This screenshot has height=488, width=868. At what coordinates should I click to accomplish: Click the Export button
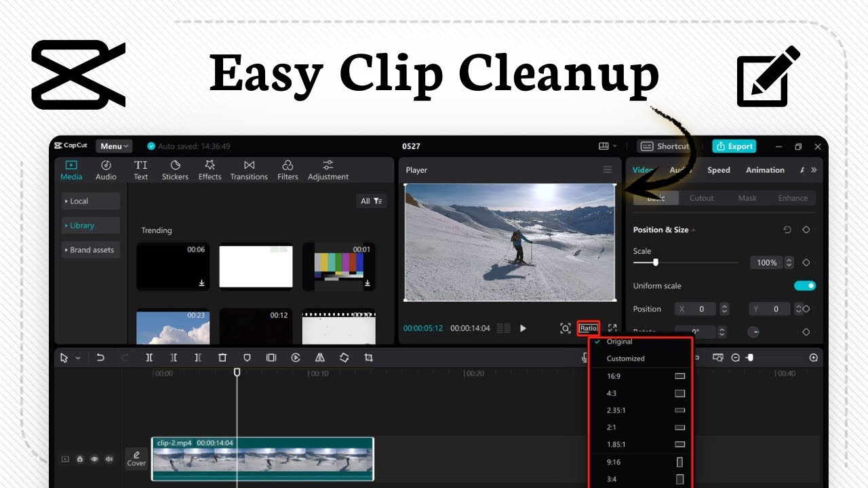tap(734, 146)
